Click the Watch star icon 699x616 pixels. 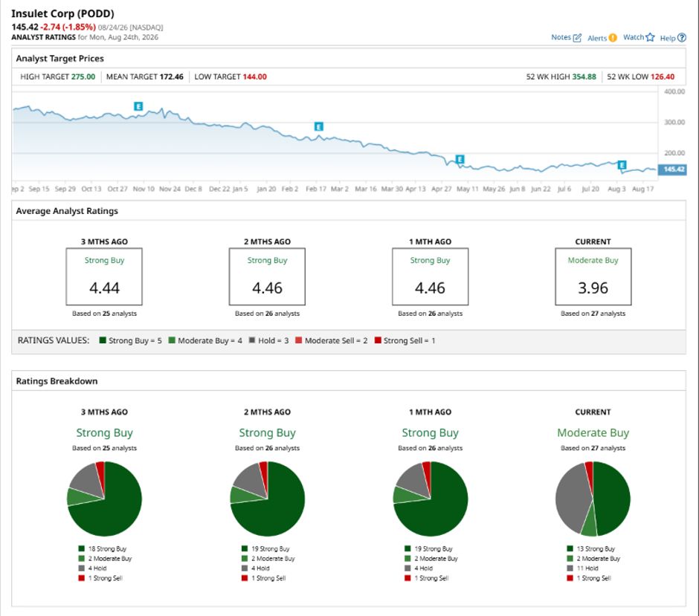651,37
